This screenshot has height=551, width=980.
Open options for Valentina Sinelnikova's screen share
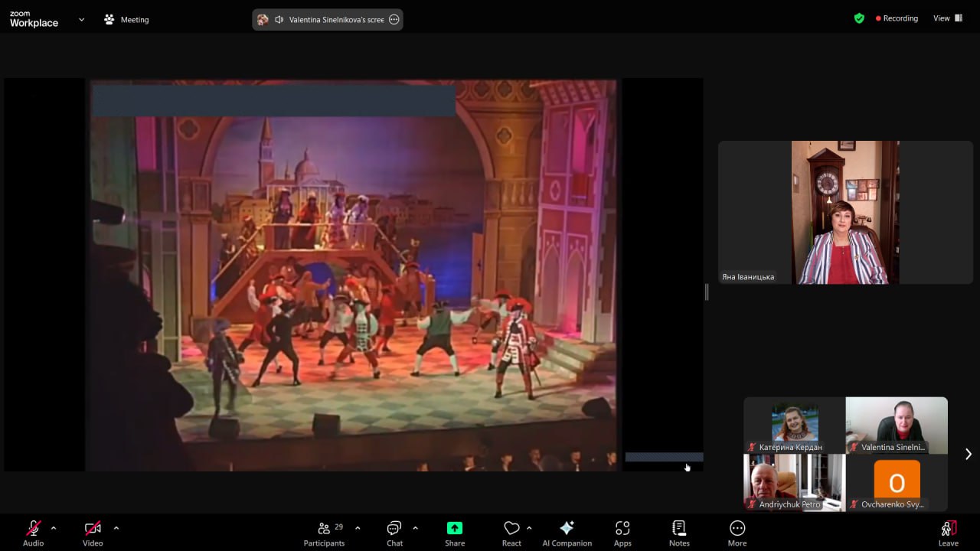(394, 20)
